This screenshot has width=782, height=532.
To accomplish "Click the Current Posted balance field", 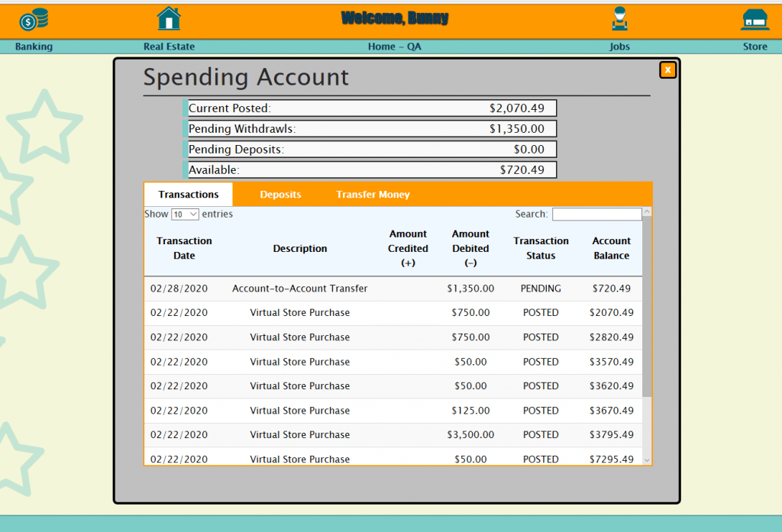I will point(372,108).
